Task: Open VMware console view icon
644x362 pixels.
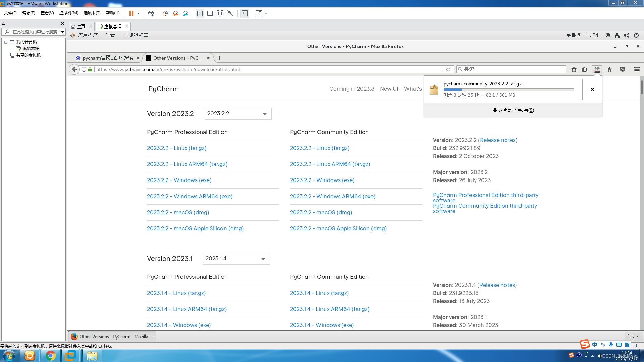Action: tap(245, 13)
